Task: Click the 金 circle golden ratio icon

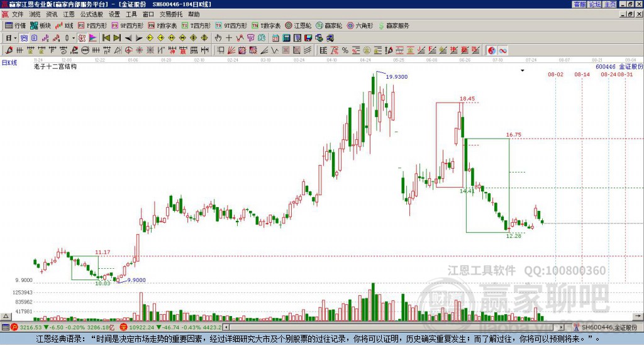Action: click(x=367, y=50)
